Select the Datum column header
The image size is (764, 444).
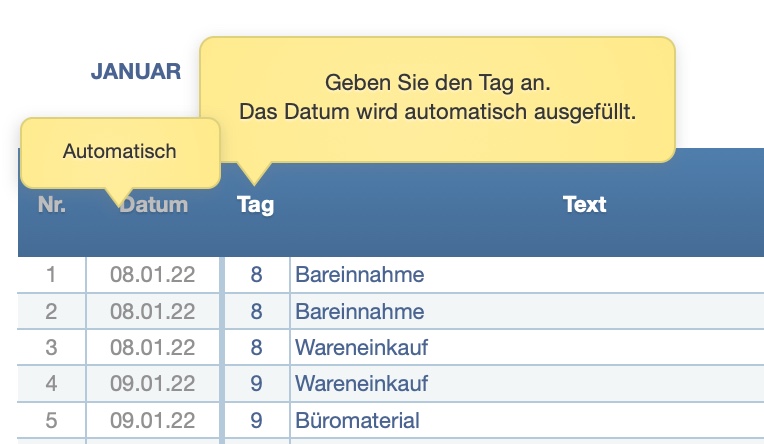153,205
